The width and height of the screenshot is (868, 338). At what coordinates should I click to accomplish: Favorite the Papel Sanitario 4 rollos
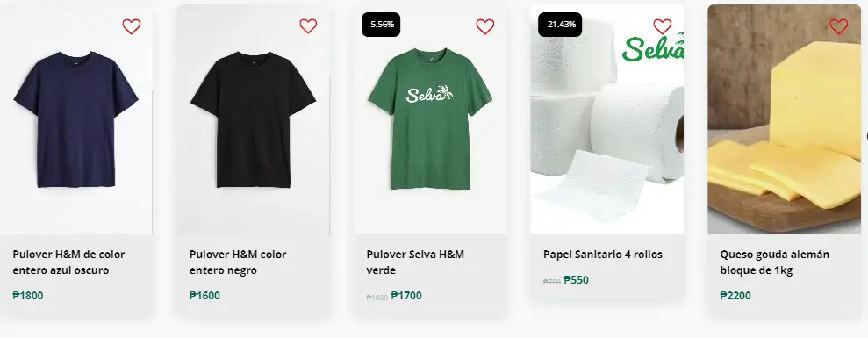662,26
